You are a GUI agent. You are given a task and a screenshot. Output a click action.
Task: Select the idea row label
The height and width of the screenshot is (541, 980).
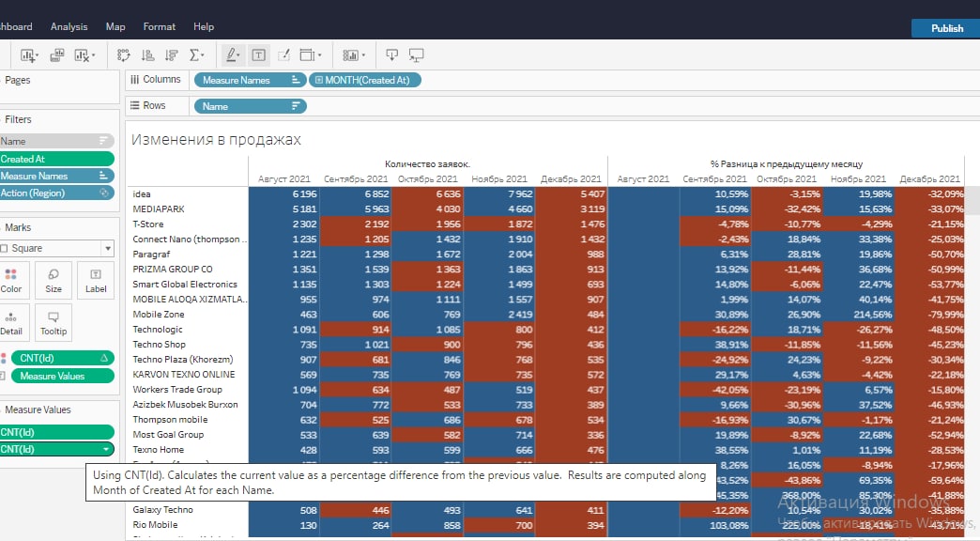click(x=141, y=193)
